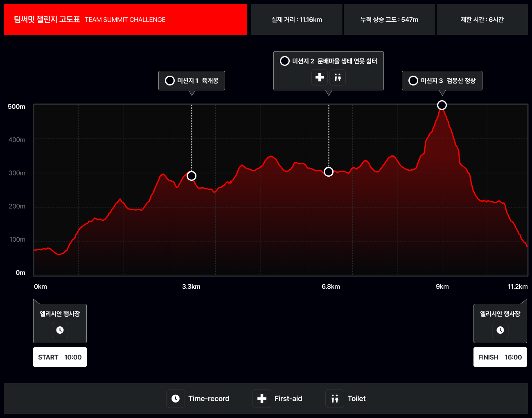Select the Mission 1 marker on elevation line
The image size is (532, 418).
pyautogui.click(x=192, y=176)
